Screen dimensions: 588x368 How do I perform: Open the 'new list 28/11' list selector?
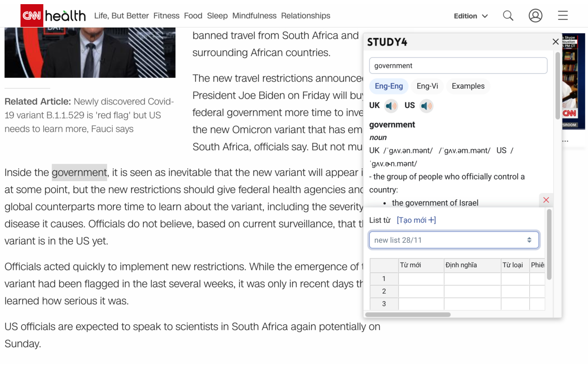pos(453,240)
